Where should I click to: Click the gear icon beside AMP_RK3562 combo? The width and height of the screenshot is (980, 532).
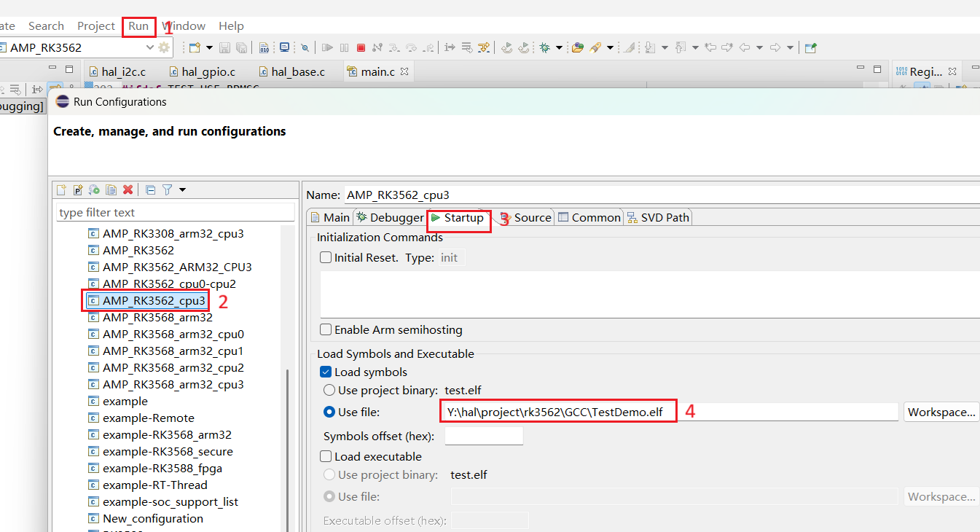point(164,47)
